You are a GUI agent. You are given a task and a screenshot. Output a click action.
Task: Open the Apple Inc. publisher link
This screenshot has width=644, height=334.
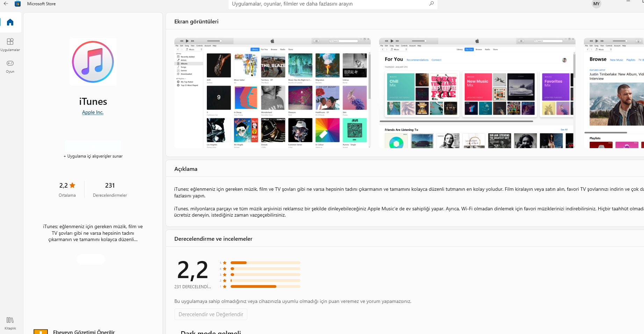pos(93,112)
